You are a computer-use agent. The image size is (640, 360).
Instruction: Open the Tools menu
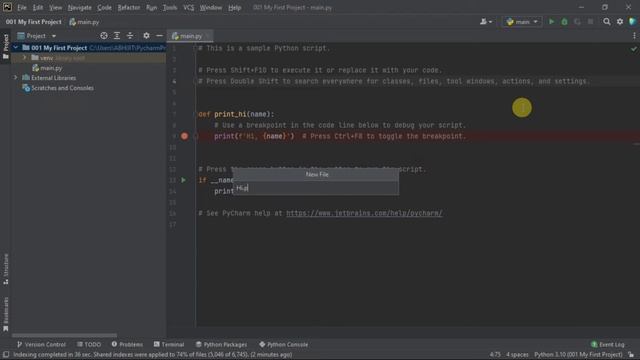coord(170,7)
